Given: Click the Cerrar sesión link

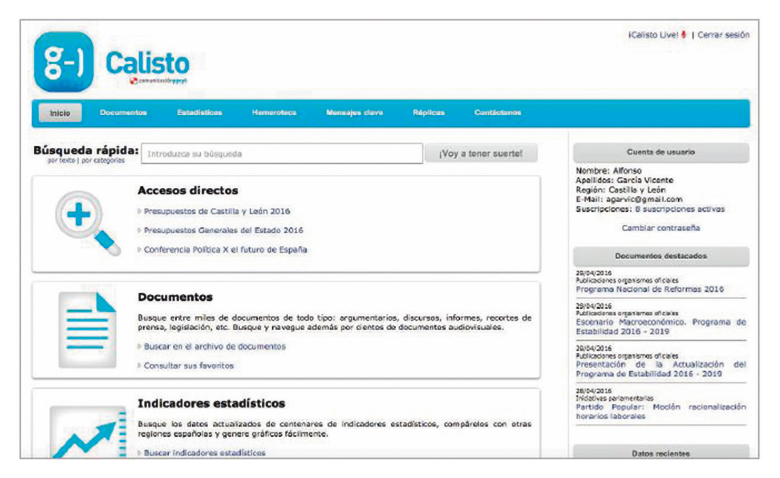Looking at the screenshot, I should pyautogui.click(x=723, y=35).
